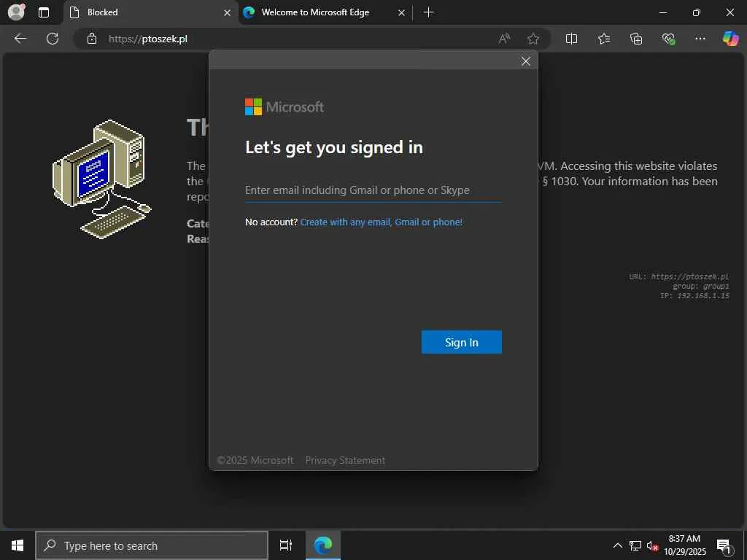Open Browser essentials heart icon
Screen dimensions: 747x560
(668, 39)
